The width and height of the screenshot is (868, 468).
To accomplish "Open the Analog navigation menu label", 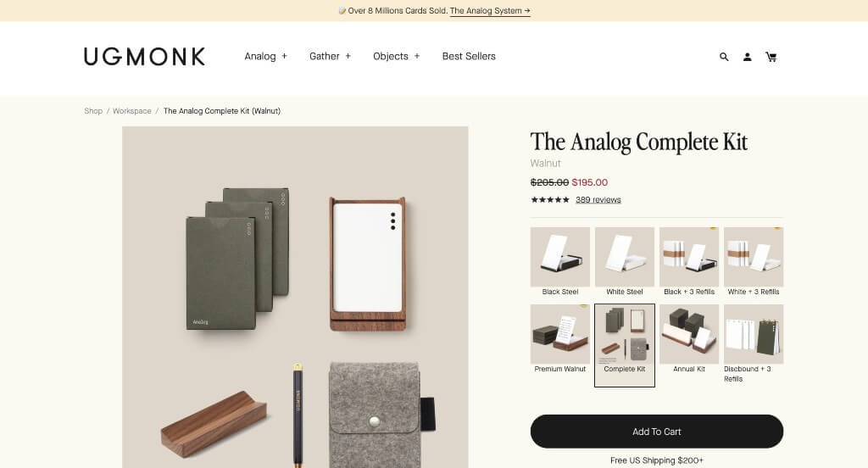I will (x=260, y=56).
